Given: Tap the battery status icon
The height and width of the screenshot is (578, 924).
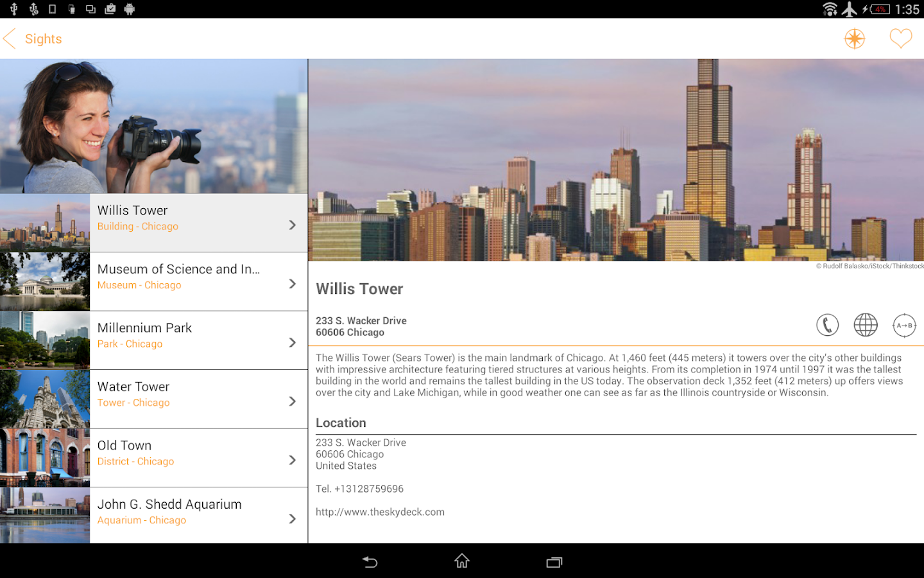Looking at the screenshot, I should pyautogui.click(x=877, y=9).
